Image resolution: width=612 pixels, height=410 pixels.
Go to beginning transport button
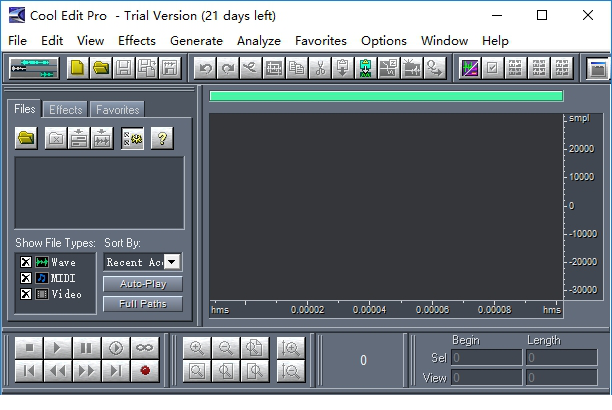[x=29, y=370]
